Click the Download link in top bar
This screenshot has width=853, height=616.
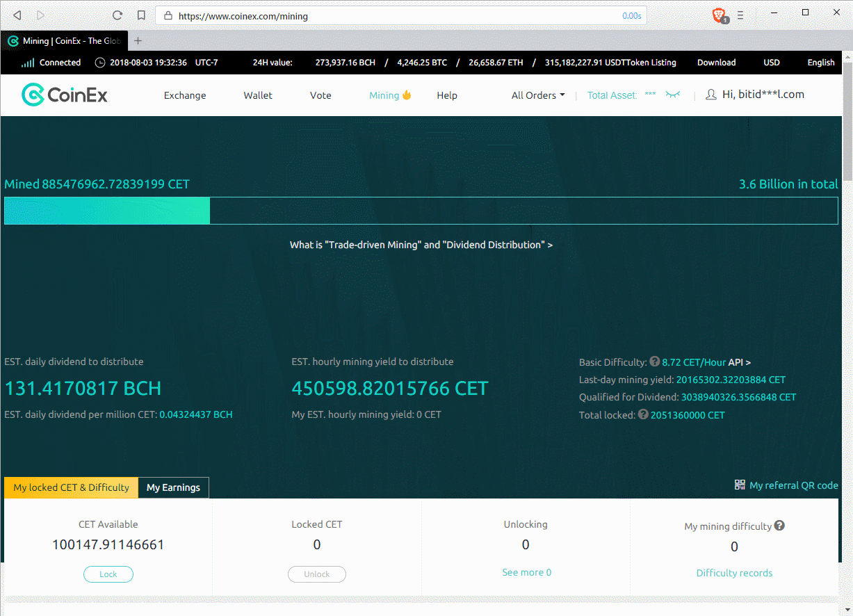(716, 63)
